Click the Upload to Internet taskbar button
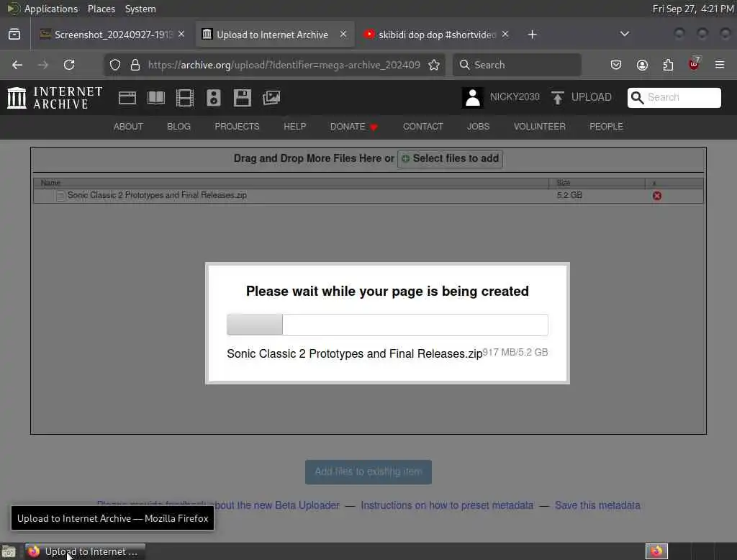The height and width of the screenshot is (560, 737). coord(85,551)
